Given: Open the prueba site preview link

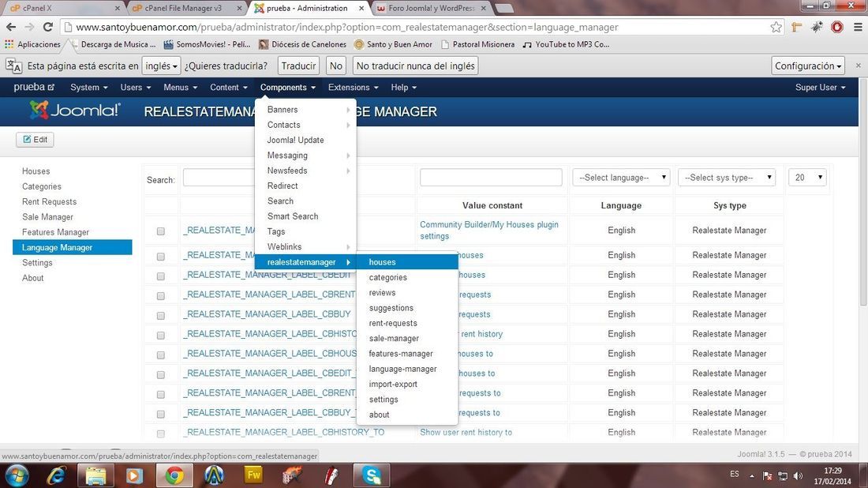Looking at the screenshot, I should point(34,87).
